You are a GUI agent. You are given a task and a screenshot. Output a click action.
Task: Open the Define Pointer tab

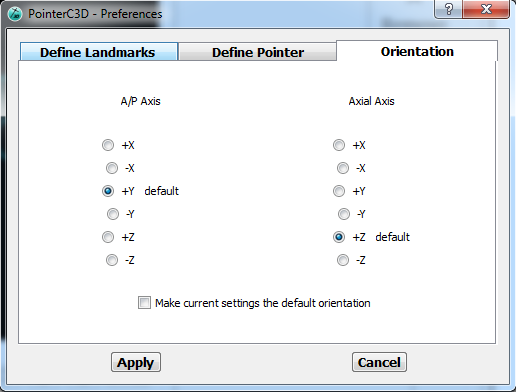click(x=257, y=52)
